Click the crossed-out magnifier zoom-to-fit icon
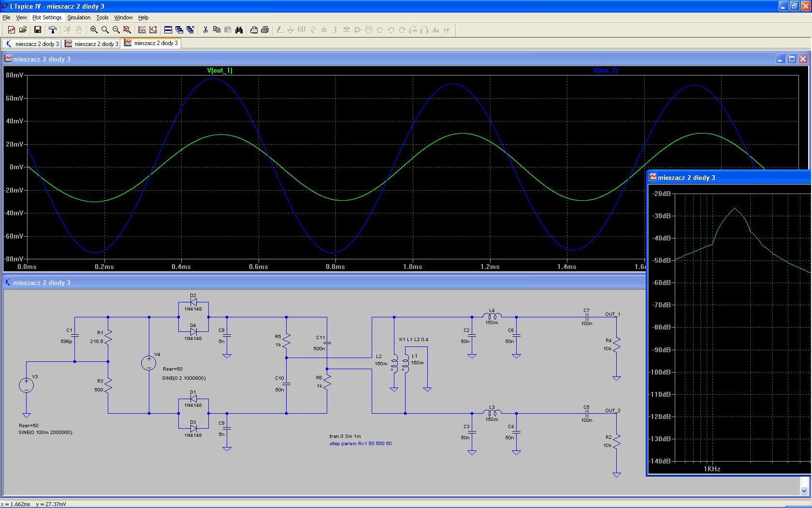This screenshot has width=812, height=508. click(x=127, y=30)
